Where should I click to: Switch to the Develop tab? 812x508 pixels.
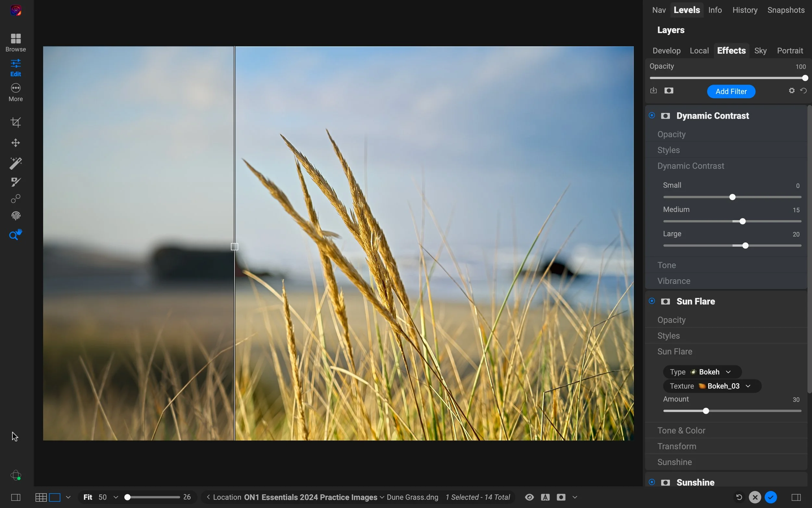[666, 50]
